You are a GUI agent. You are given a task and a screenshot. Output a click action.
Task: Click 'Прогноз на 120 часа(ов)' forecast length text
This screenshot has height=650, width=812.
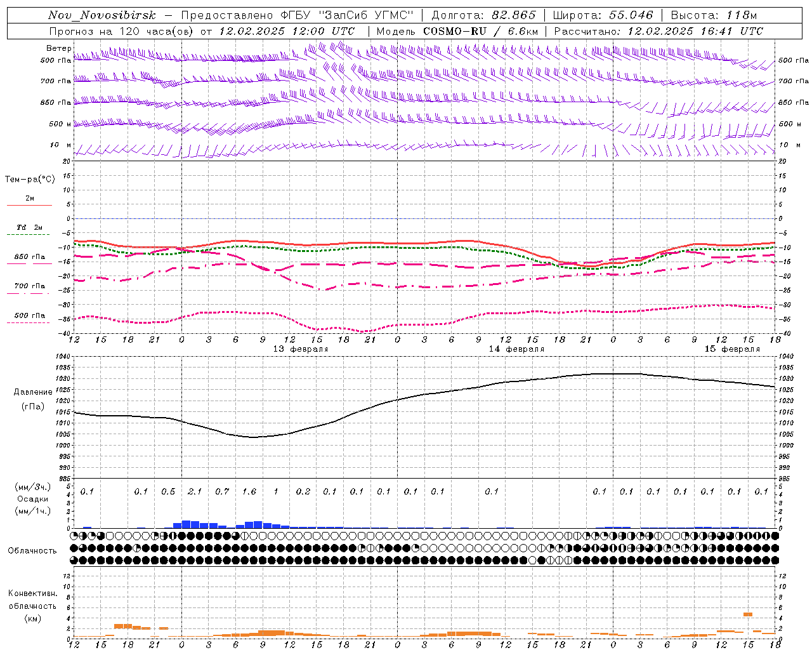(x=122, y=31)
